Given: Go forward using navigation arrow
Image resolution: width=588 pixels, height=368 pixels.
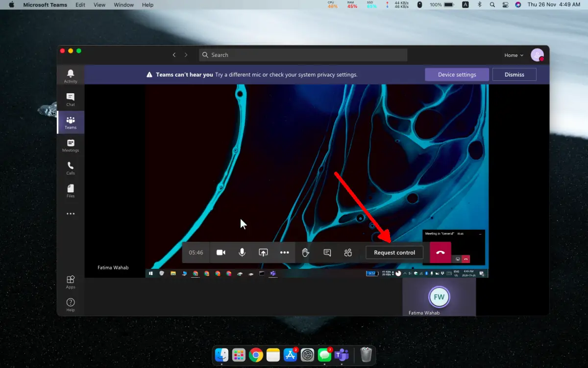Looking at the screenshot, I should point(186,55).
